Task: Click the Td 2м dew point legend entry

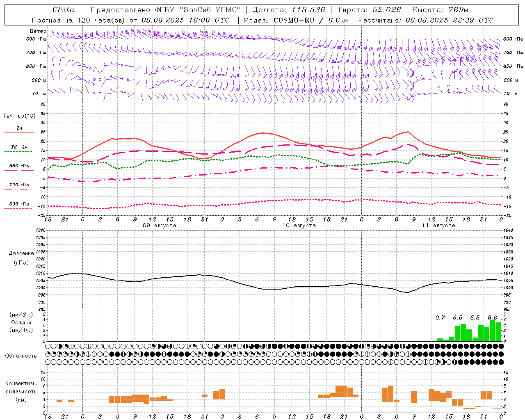Action: pos(19,147)
